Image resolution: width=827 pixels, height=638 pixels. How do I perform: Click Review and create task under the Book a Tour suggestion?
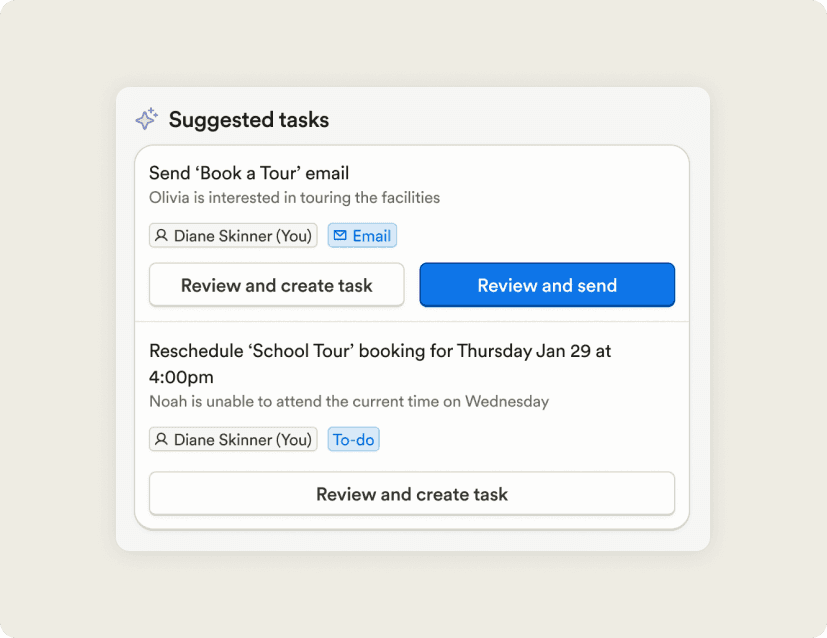tap(276, 285)
